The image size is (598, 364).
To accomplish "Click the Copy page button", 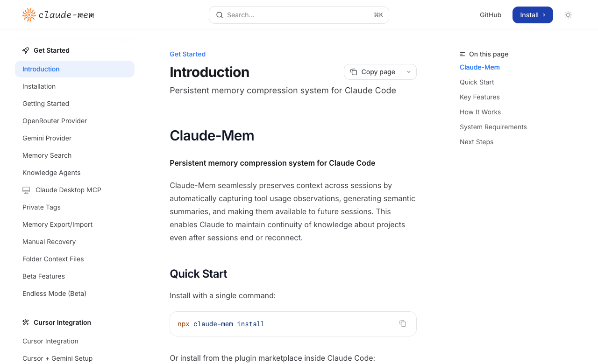I will point(373,72).
